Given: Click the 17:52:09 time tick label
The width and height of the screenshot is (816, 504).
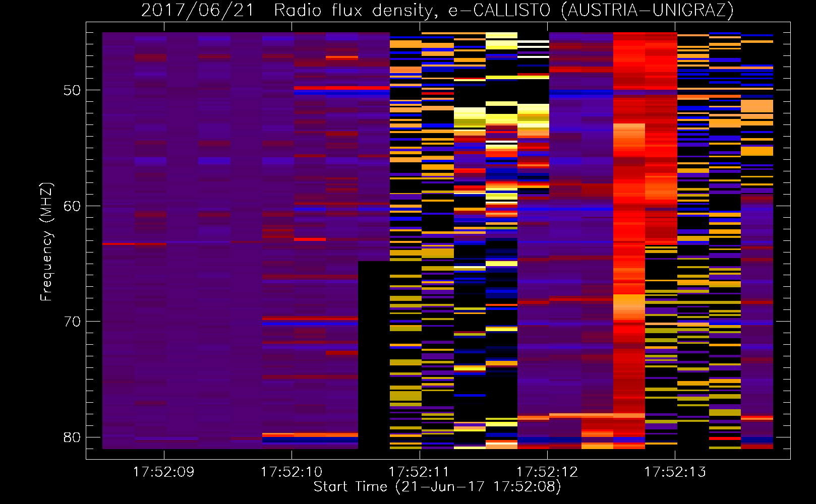Looking at the screenshot, I should pyautogui.click(x=163, y=472).
